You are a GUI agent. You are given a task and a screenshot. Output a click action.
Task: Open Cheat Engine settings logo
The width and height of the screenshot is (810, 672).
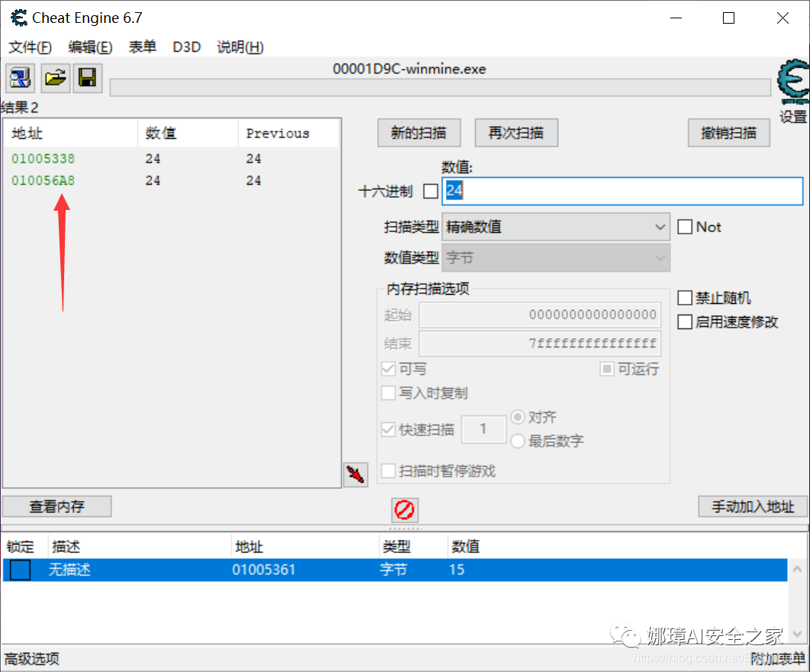793,81
